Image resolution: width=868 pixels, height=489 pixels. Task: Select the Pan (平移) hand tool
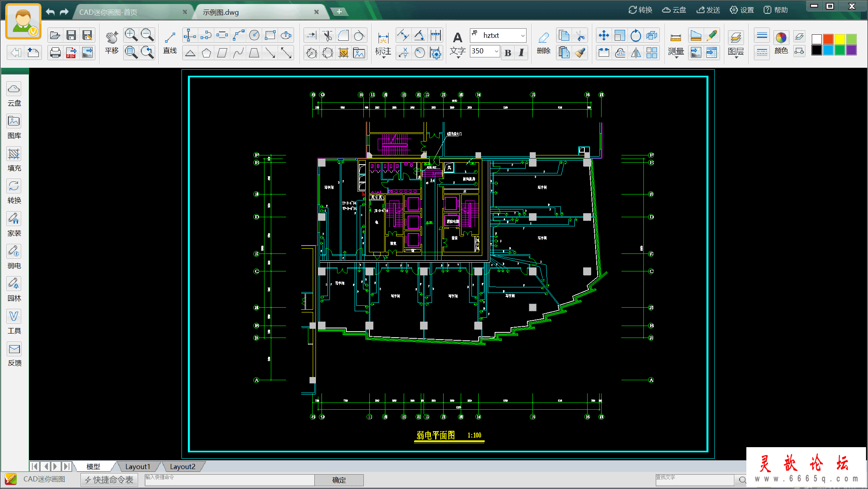[112, 43]
